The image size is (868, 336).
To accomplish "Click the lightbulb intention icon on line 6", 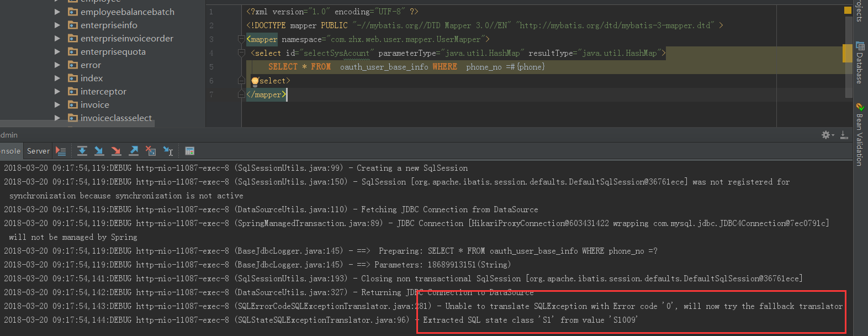I will point(255,81).
